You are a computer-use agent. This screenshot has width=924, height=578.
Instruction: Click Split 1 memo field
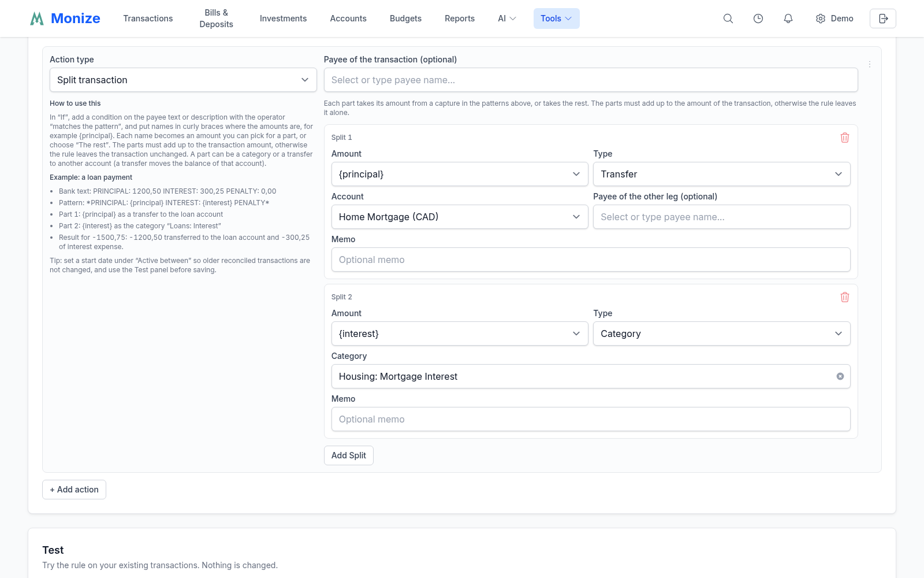pos(591,260)
